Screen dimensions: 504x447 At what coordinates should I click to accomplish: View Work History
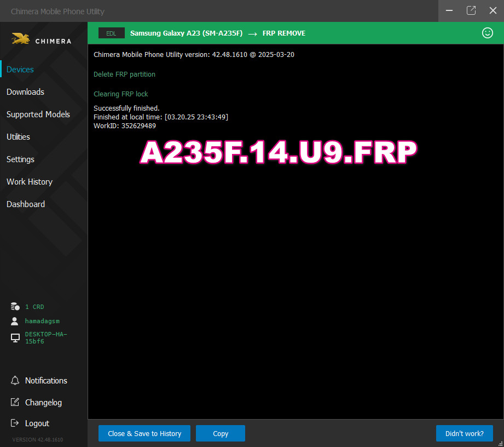pyautogui.click(x=29, y=182)
